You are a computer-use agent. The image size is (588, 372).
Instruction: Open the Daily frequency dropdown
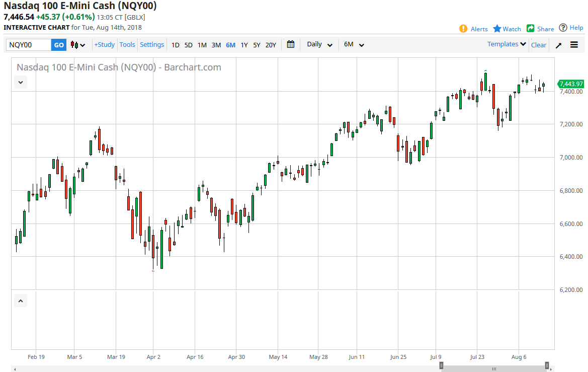(319, 44)
